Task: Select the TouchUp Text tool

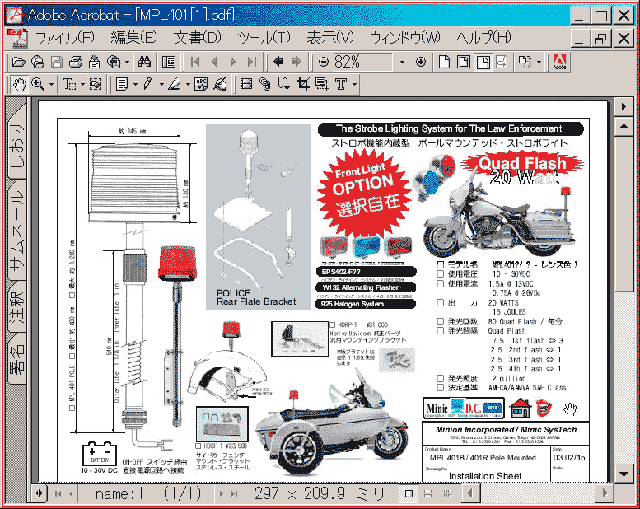Action: [x=341, y=84]
